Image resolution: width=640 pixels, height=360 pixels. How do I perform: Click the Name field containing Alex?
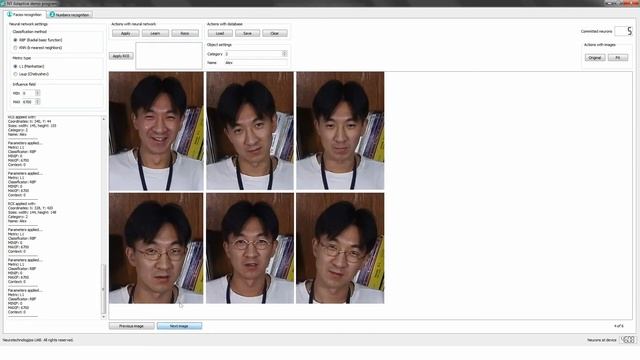tap(256, 62)
